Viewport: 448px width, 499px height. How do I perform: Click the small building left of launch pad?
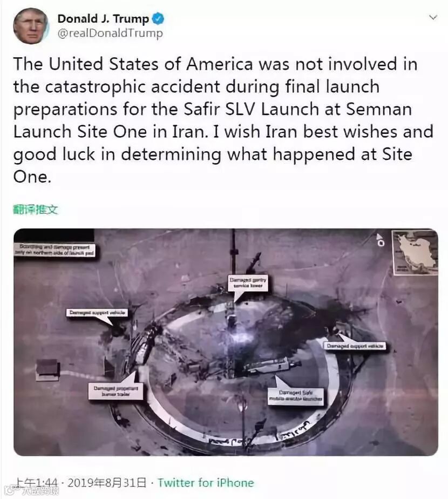tap(47, 369)
